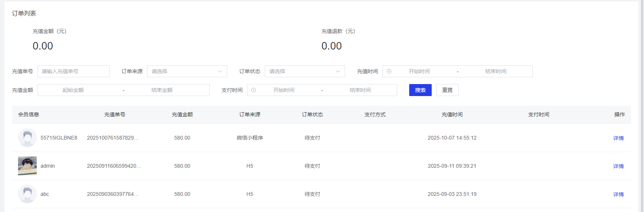Open the 订单状态 dropdown
This screenshot has width=644, height=212.
(305, 71)
